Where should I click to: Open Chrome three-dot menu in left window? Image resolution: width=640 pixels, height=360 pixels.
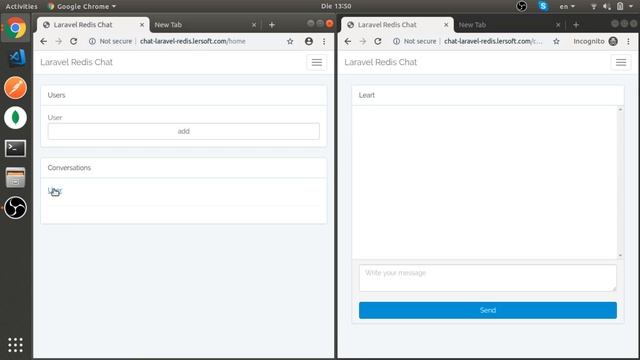pos(324,41)
